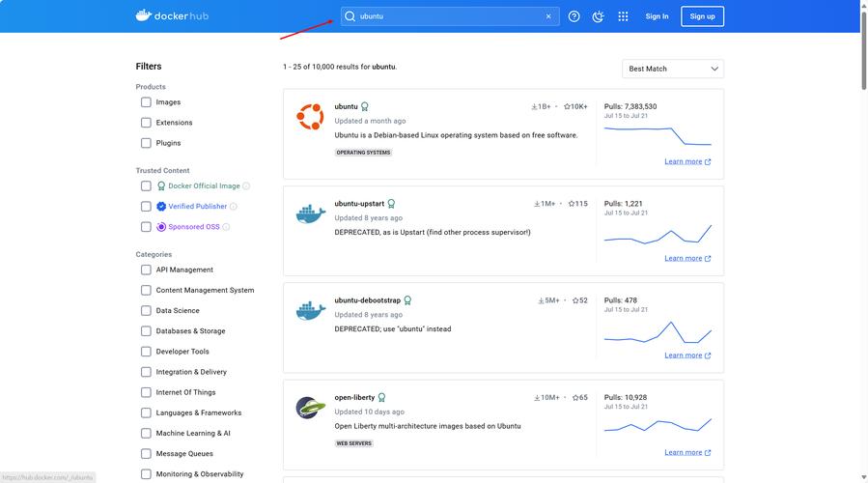Check the Integration & Delivery category
This screenshot has width=868, height=483.
[146, 372]
